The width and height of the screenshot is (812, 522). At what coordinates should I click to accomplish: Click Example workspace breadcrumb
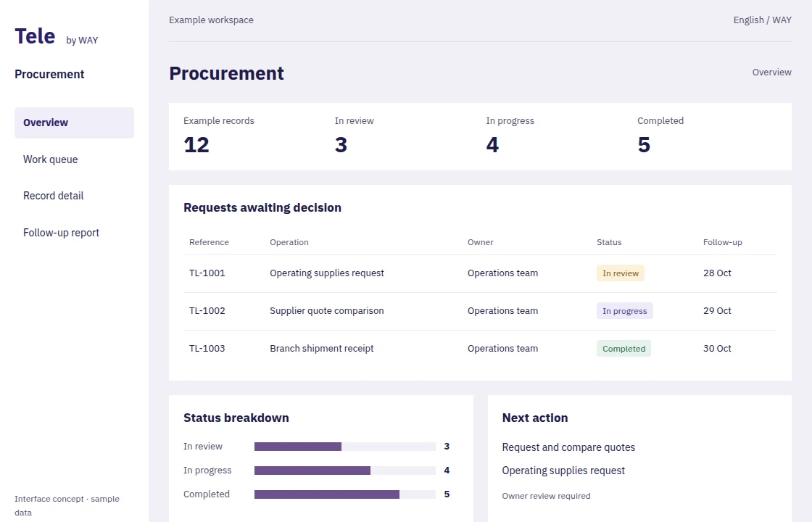pyautogui.click(x=211, y=20)
